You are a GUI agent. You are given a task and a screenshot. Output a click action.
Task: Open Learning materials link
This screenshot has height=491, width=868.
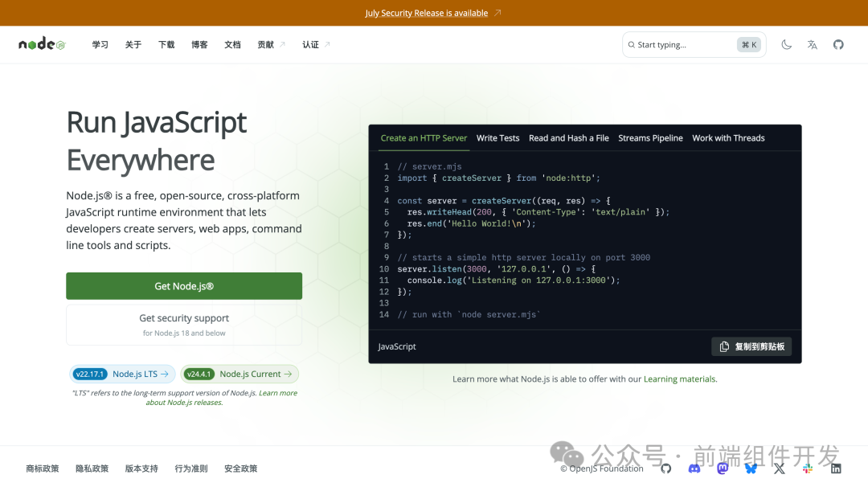click(x=679, y=379)
